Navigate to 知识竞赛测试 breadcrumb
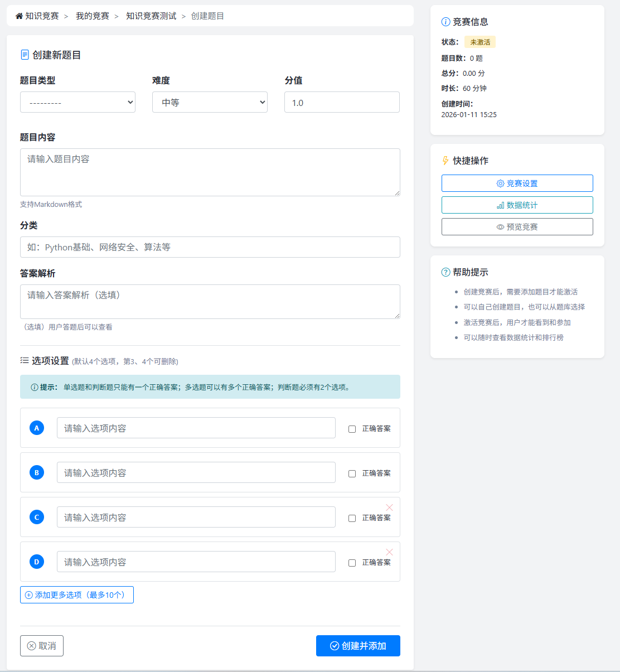Viewport: 620px width, 672px height. 151,16
